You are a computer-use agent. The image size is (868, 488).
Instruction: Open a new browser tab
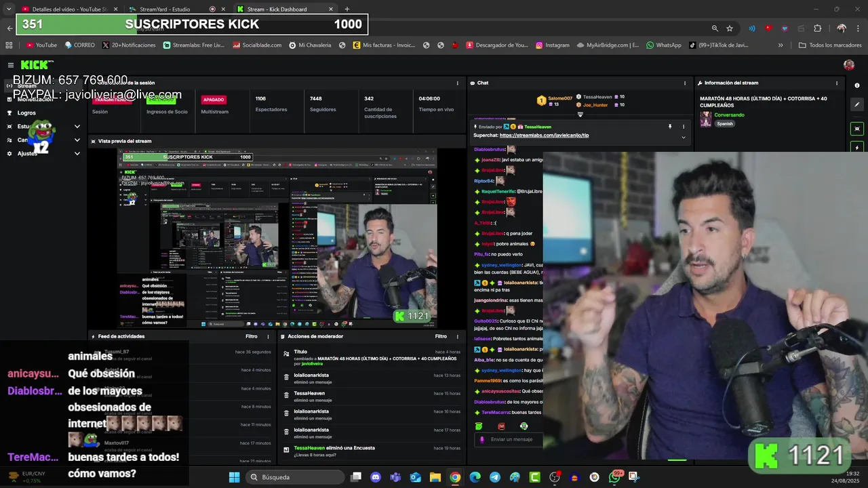pos(347,9)
